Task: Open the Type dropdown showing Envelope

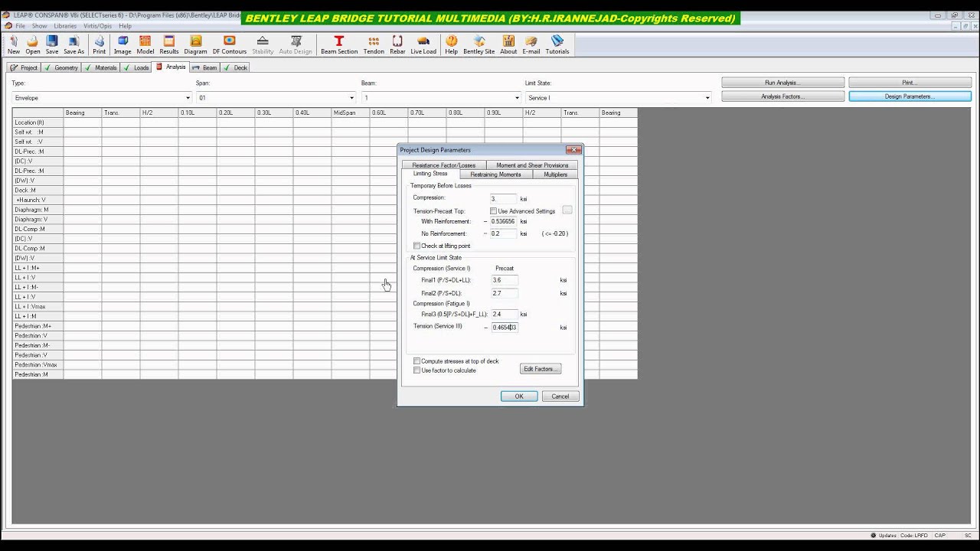Action: (101, 98)
